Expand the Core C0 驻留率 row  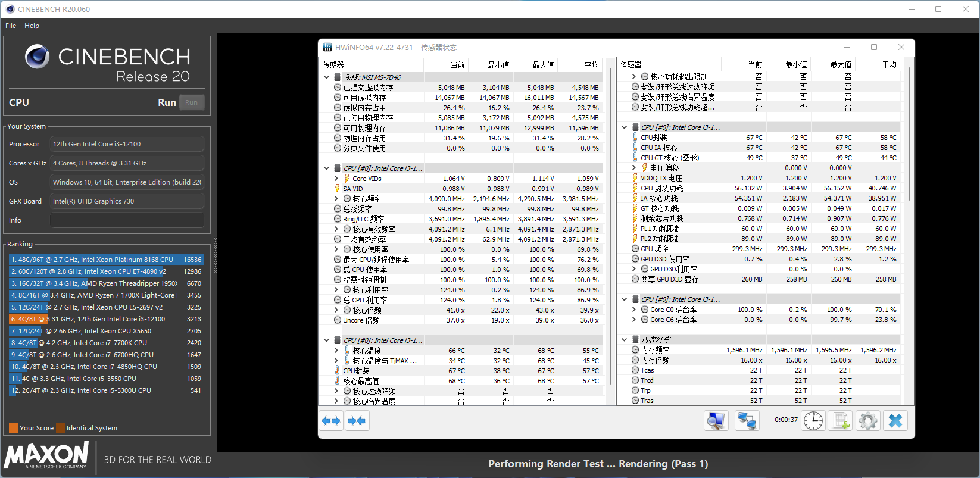[634, 310]
